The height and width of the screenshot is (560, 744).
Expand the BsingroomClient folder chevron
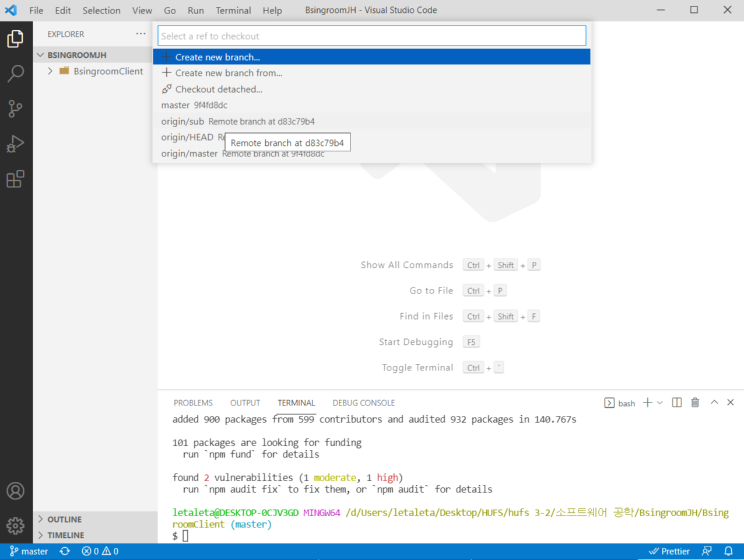click(x=50, y=71)
